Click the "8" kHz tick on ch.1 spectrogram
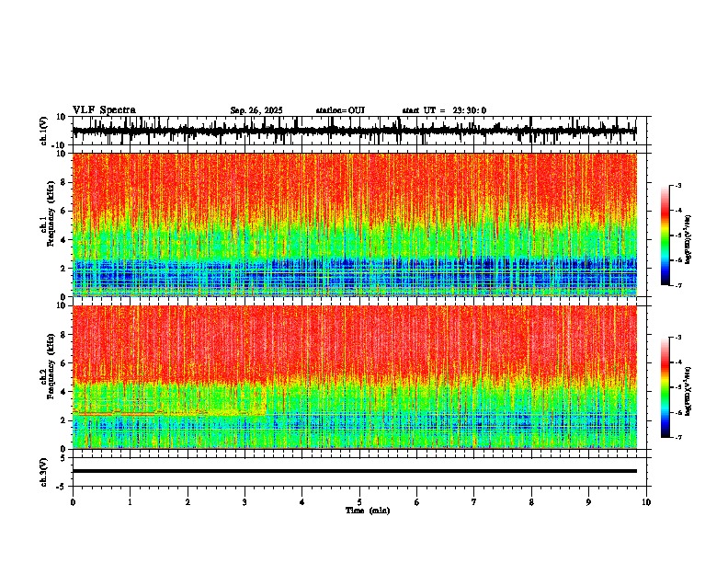This screenshot has width=728, height=563. tap(64, 182)
